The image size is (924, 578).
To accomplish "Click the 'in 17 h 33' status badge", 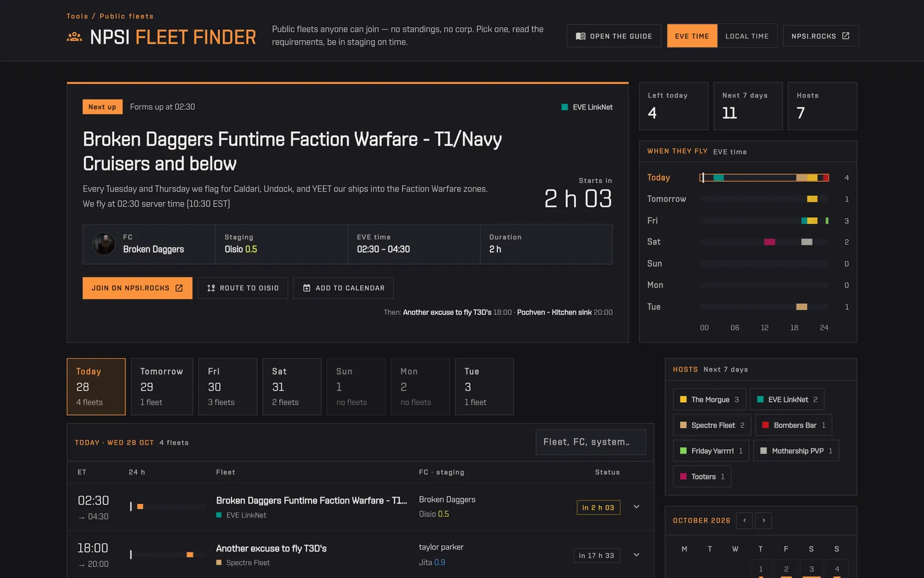I will click(597, 555).
